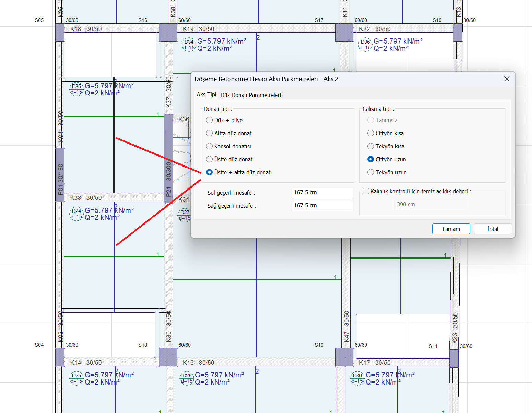532x413 pixels.
Task: Select the D24 slab label circle
Action: point(76,214)
